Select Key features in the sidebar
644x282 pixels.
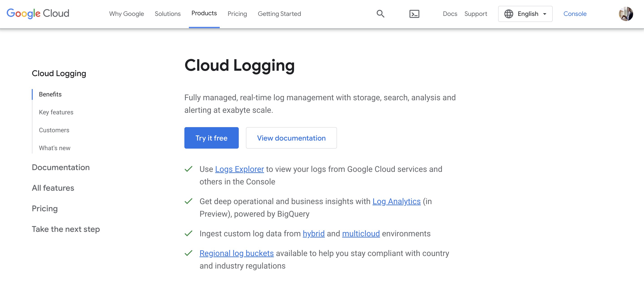56,112
